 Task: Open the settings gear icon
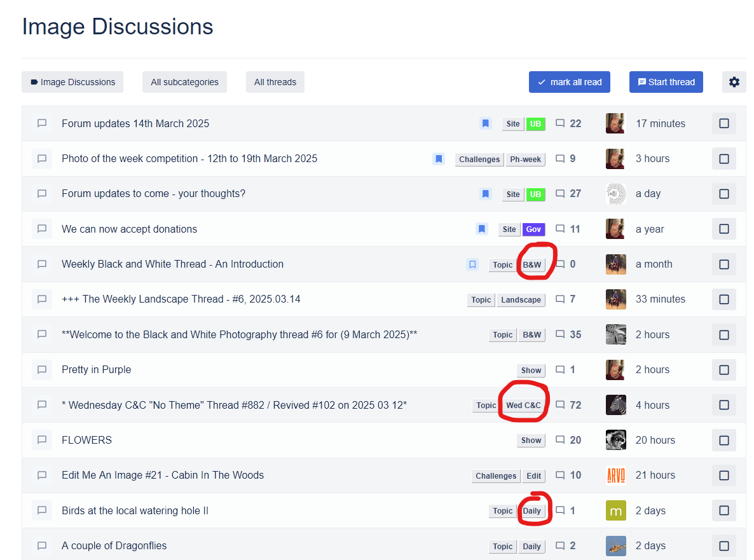coord(734,82)
